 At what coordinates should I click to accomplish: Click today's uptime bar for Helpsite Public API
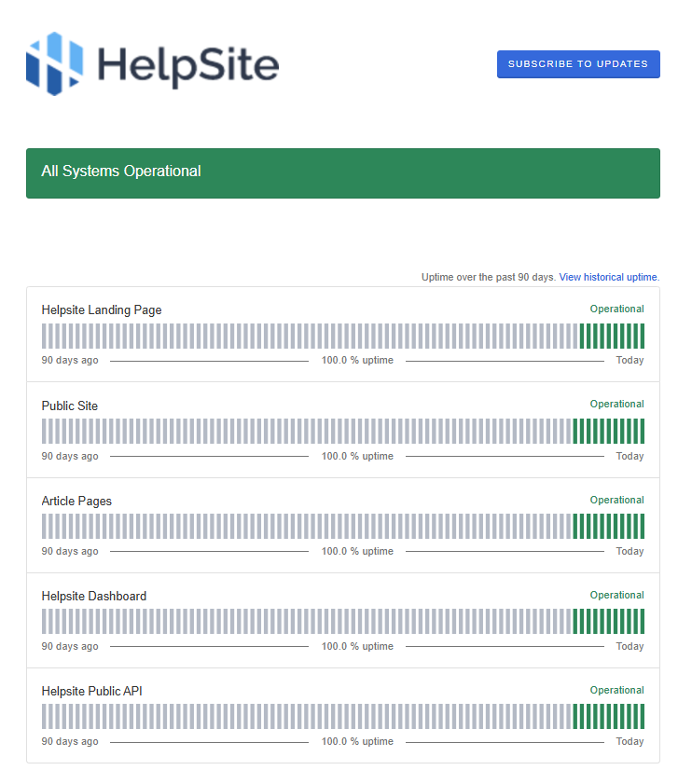pyautogui.click(x=642, y=716)
